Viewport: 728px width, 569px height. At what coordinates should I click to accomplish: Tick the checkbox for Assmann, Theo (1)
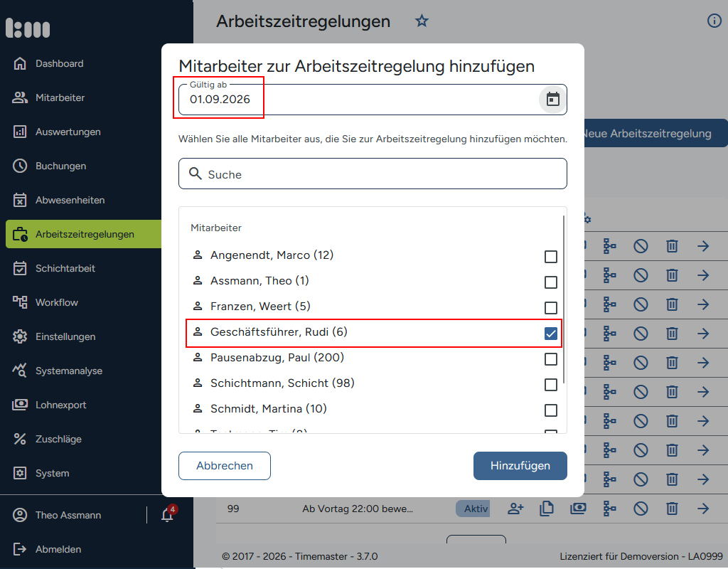[551, 282]
